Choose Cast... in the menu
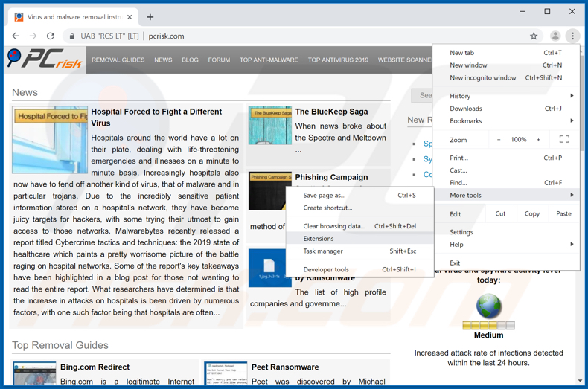This screenshot has width=588, height=389. [x=506, y=170]
